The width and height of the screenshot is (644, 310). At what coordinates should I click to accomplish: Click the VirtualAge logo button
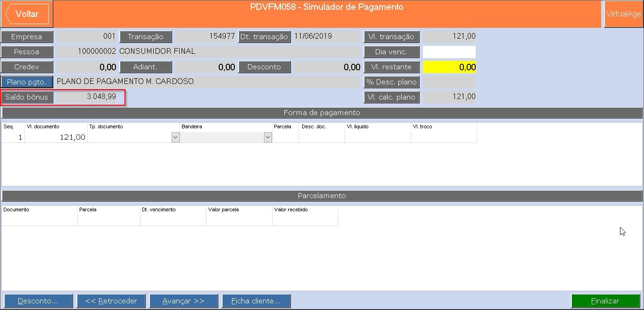[623, 14]
